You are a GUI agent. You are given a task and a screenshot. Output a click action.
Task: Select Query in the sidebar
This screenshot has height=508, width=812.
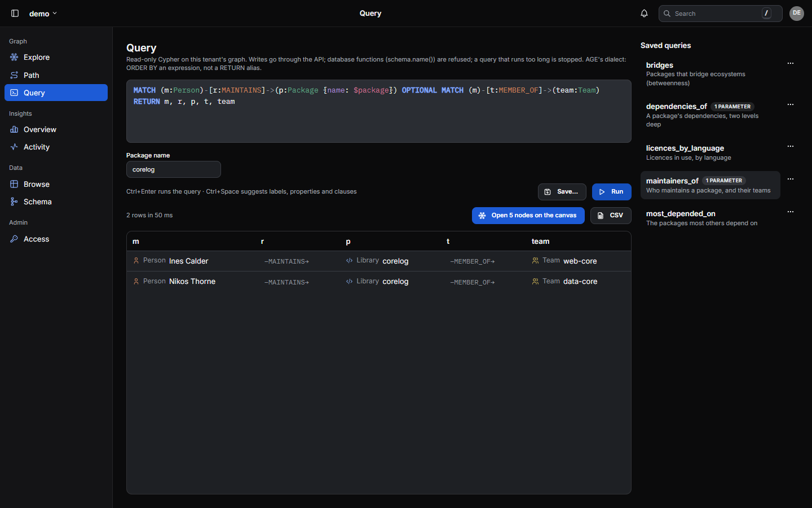56,93
